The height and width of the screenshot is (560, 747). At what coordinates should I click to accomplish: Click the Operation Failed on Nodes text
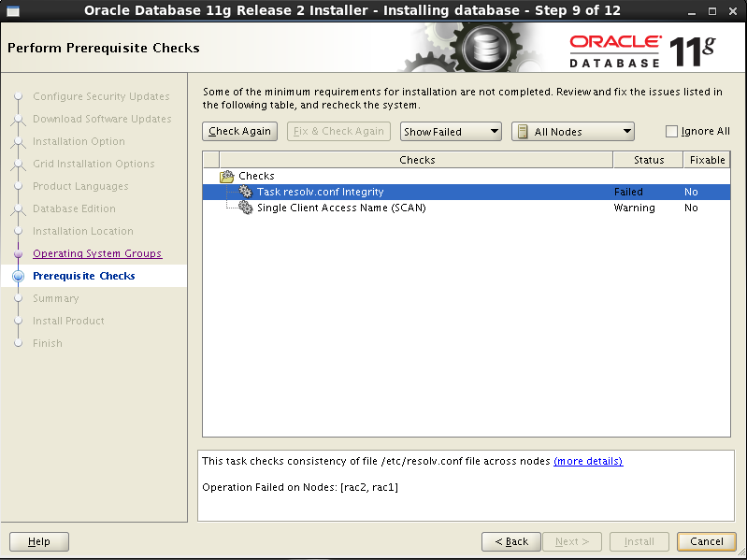click(x=300, y=487)
